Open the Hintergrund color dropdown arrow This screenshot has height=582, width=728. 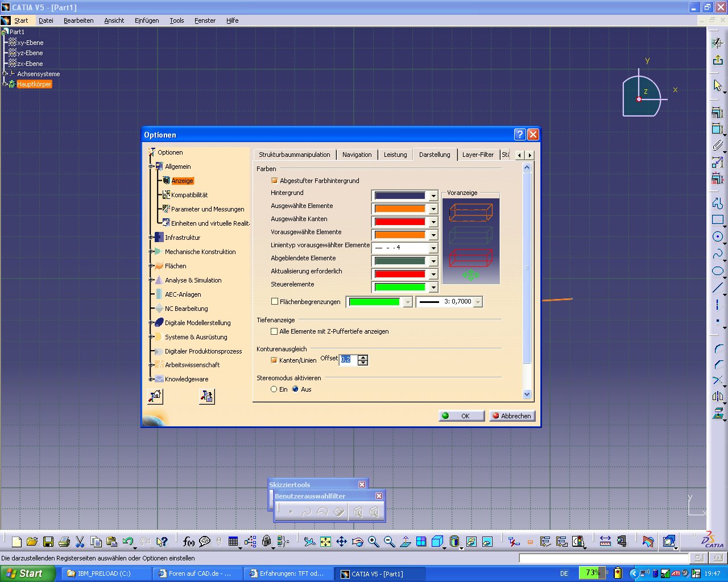[x=433, y=196]
